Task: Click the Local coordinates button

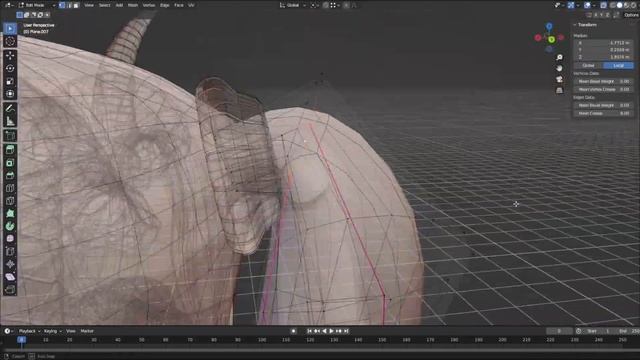Action: click(x=618, y=66)
